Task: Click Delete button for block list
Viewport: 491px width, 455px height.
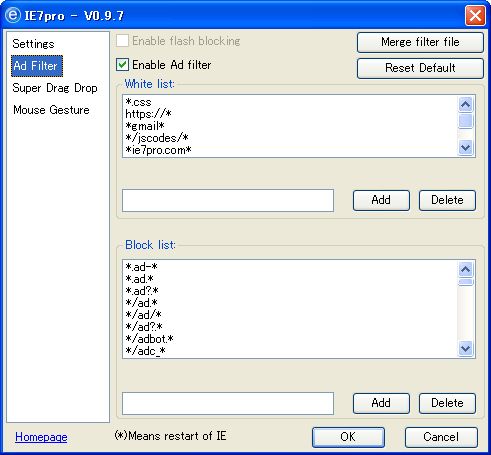Action: 447,403
